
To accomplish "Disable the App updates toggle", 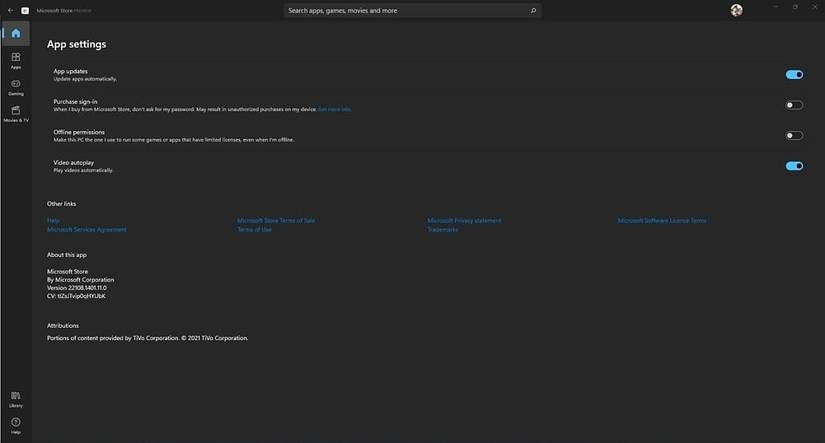I will [794, 75].
